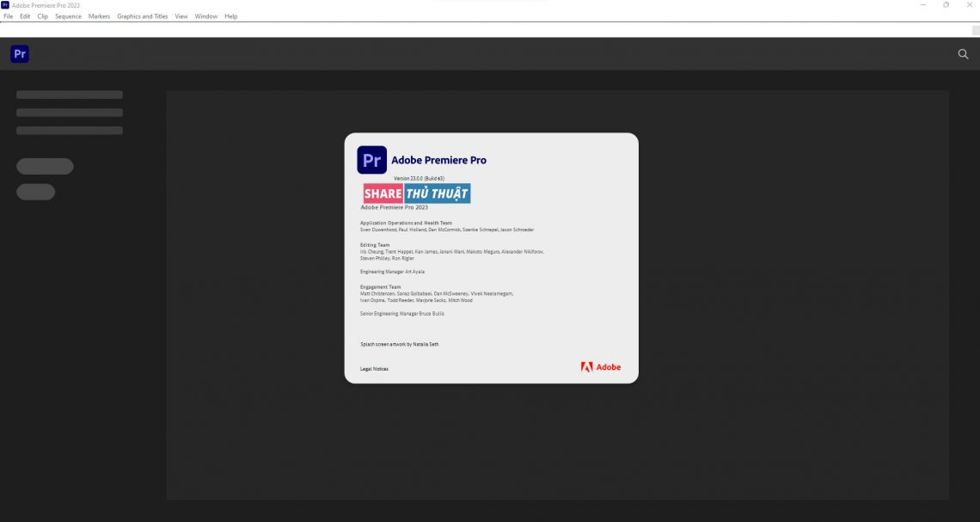Screen dimensions: 980x522
Task: Click 'Senior Engineering Manager Bruce Bullis' line
Action: [x=402, y=314]
